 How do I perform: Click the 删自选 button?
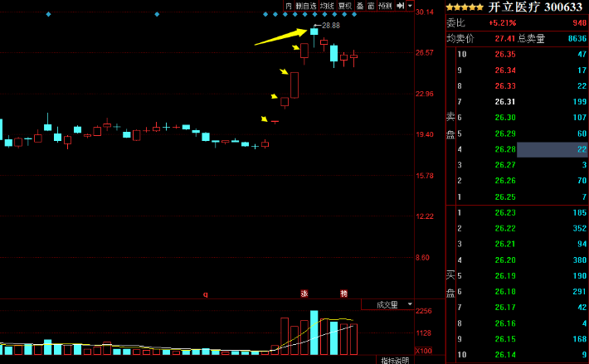tap(304, 6)
